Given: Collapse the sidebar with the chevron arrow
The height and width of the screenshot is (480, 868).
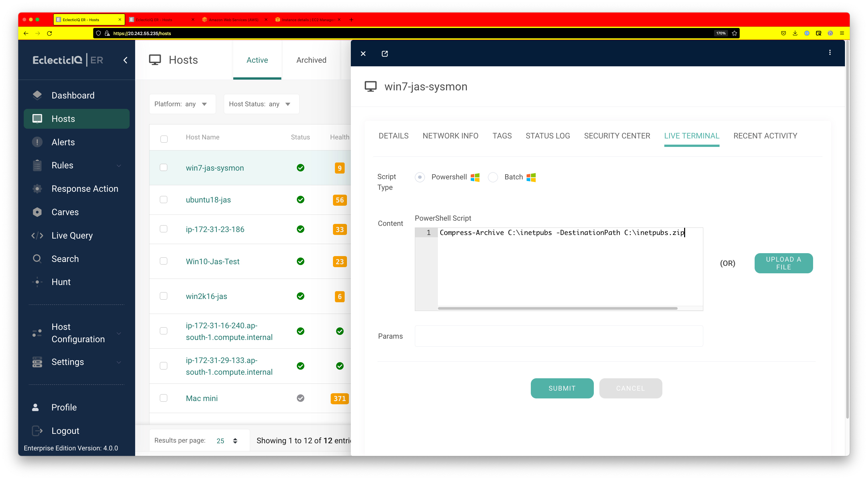Looking at the screenshot, I should (125, 60).
